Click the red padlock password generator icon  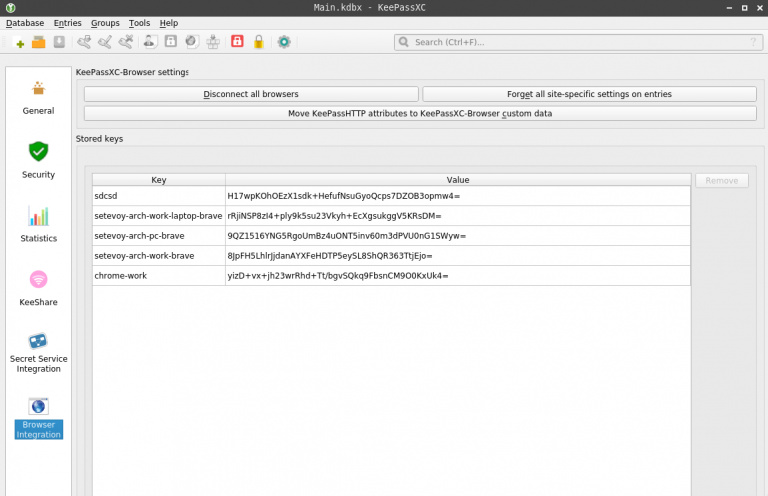point(237,42)
